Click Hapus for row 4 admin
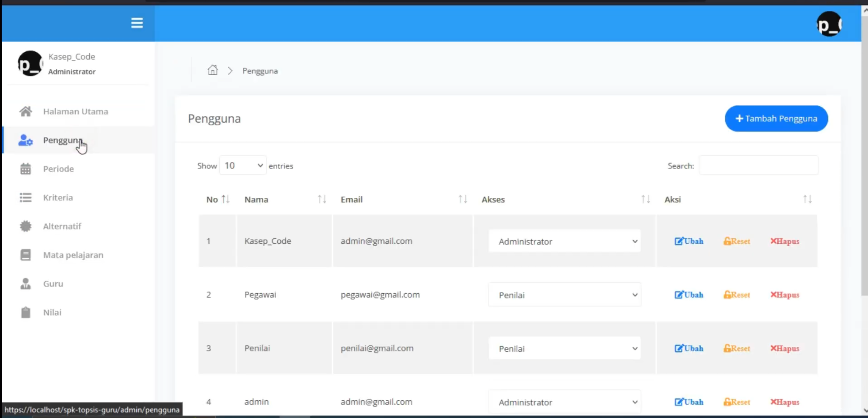Viewport: 868px width, 418px height. coord(784,402)
